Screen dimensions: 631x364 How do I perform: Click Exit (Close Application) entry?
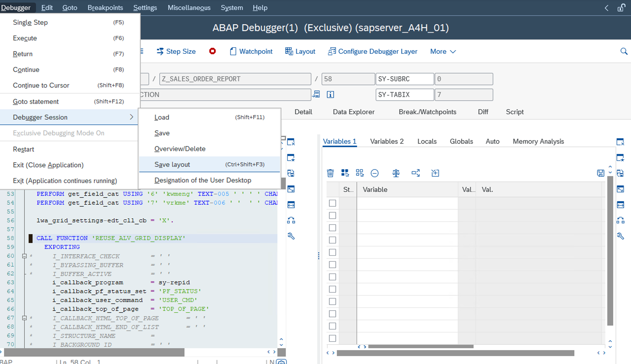click(x=69, y=165)
